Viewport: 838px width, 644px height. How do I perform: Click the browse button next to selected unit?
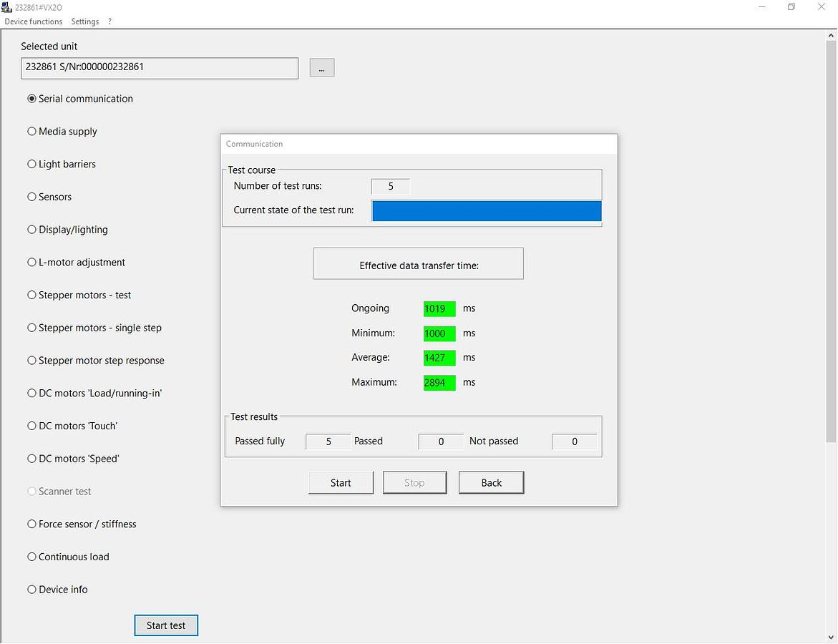pos(321,68)
